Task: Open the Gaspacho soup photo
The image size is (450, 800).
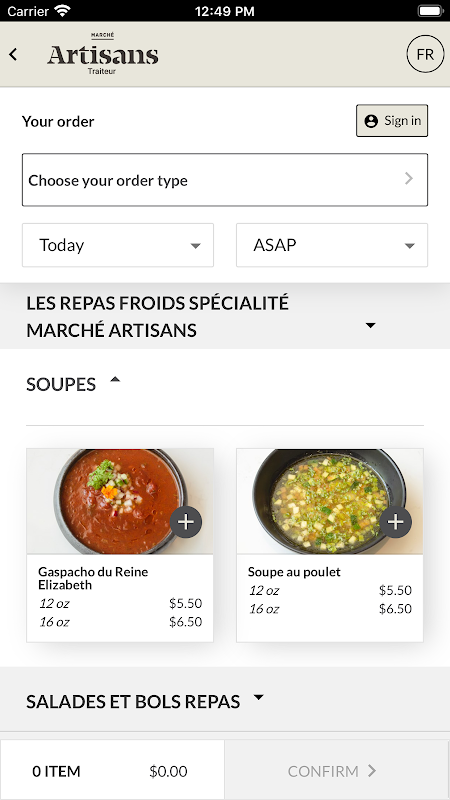Action: [x=120, y=502]
